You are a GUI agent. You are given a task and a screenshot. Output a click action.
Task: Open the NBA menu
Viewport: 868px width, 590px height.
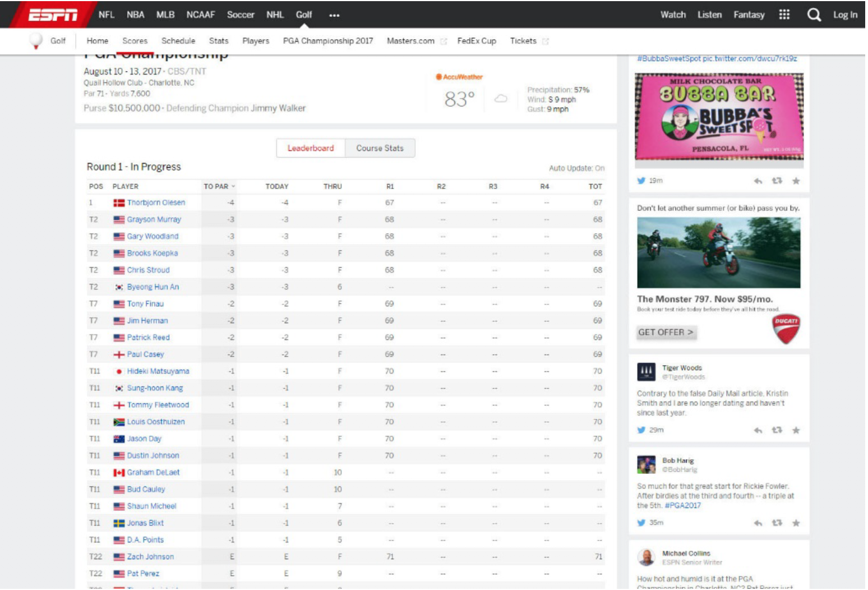coord(136,15)
